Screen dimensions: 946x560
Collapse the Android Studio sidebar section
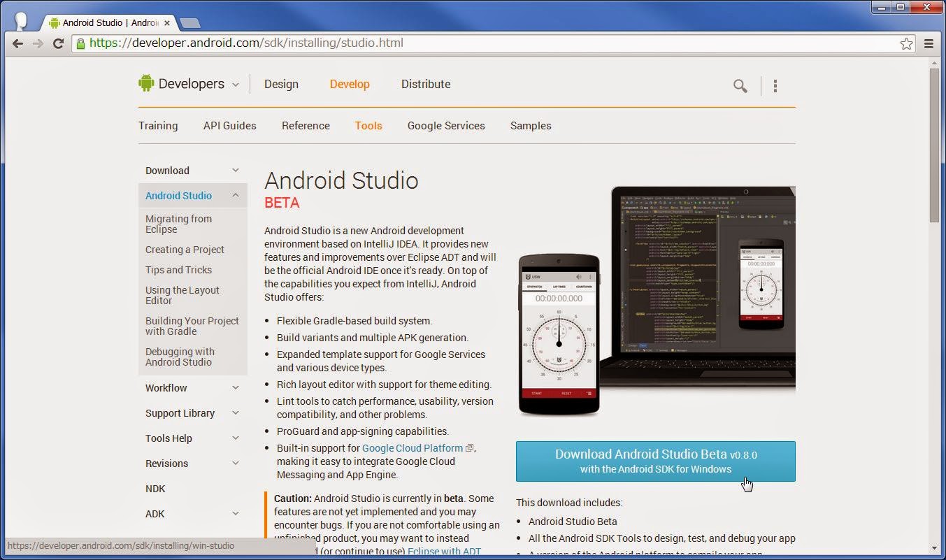click(x=236, y=195)
